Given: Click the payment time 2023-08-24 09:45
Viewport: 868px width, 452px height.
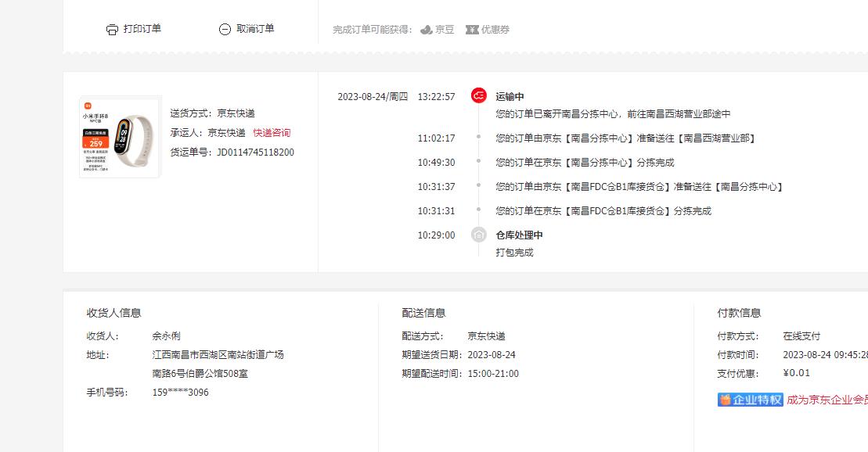Looking at the screenshot, I should (826, 354).
